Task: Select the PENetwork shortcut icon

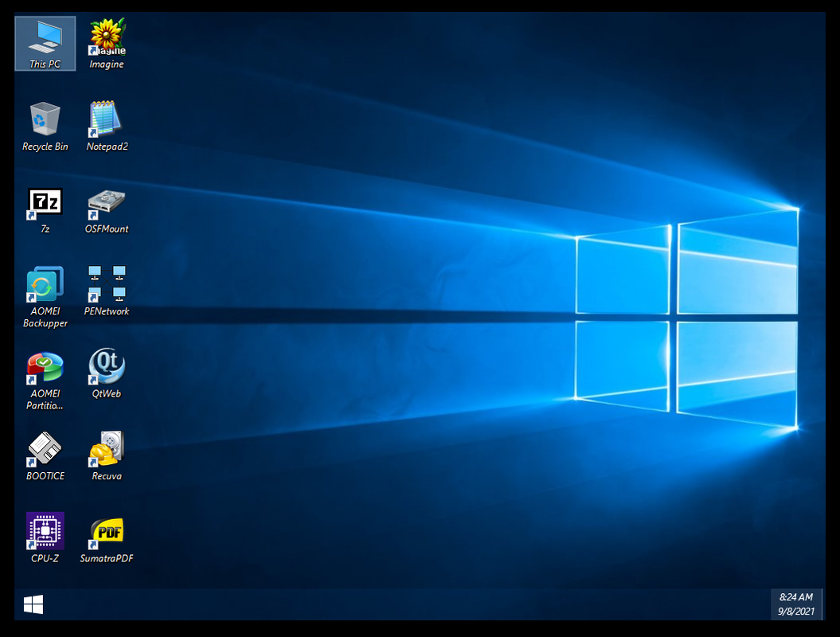Action: pos(107,291)
